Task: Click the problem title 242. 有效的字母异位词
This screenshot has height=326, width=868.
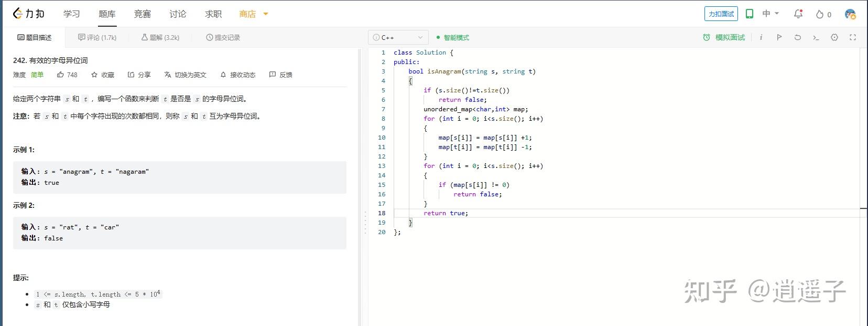Action: (50, 60)
